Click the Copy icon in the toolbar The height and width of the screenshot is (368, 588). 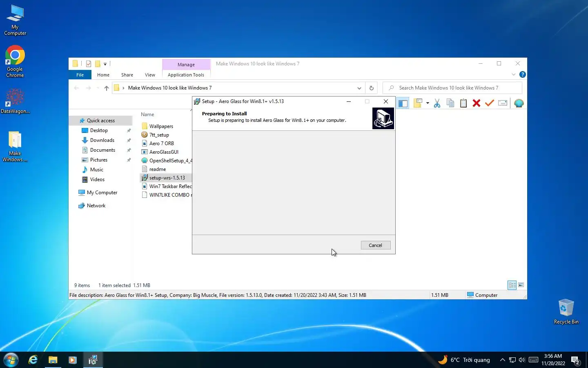click(x=450, y=103)
